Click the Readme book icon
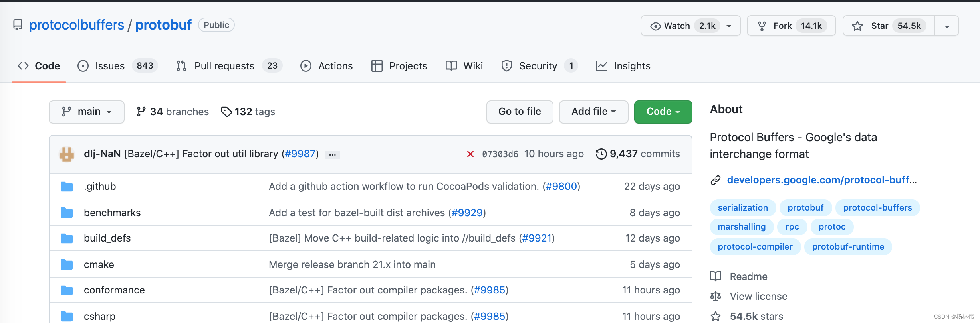980x323 pixels. (x=716, y=276)
